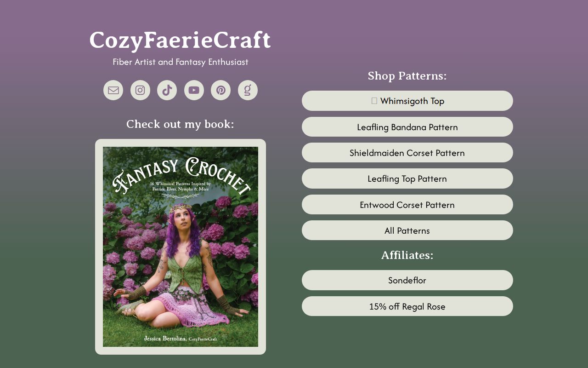
Task: Click the Shop Patterns heading
Action: (407, 76)
